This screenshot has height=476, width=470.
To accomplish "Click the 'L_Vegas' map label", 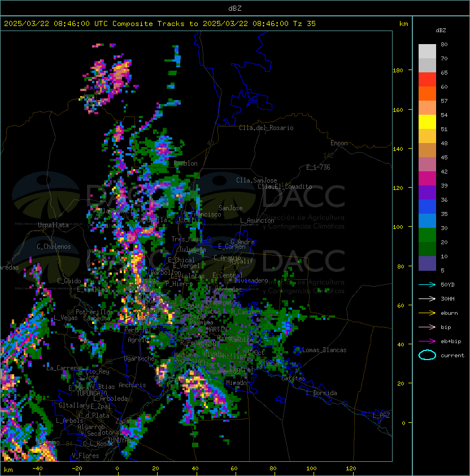I will pyautogui.click(x=66, y=318).
